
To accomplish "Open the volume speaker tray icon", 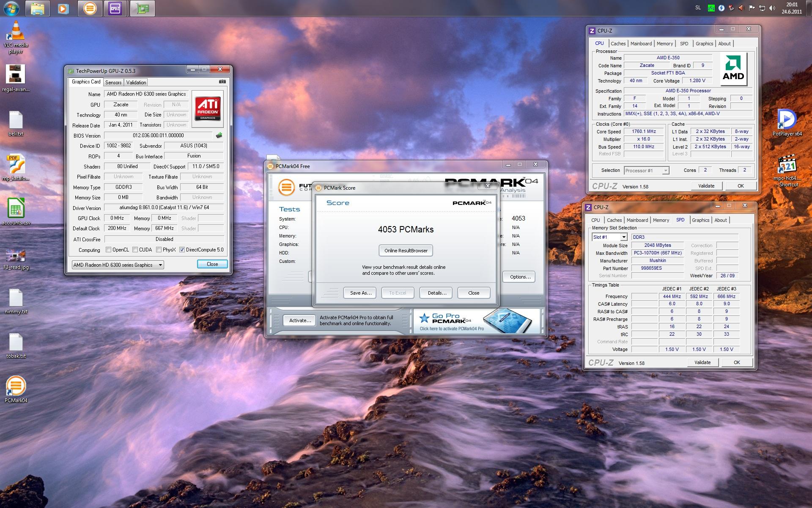I will (772, 8).
